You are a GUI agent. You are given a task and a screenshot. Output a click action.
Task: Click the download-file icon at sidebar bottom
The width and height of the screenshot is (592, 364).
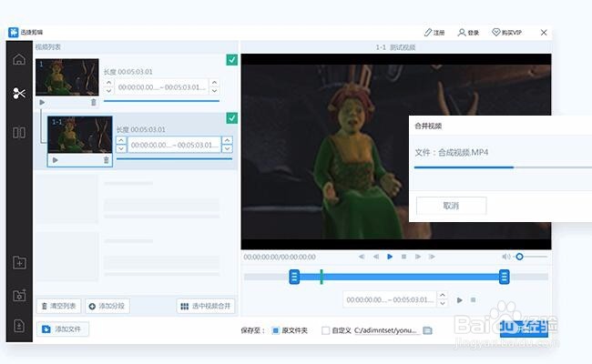(x=19, y=326)
